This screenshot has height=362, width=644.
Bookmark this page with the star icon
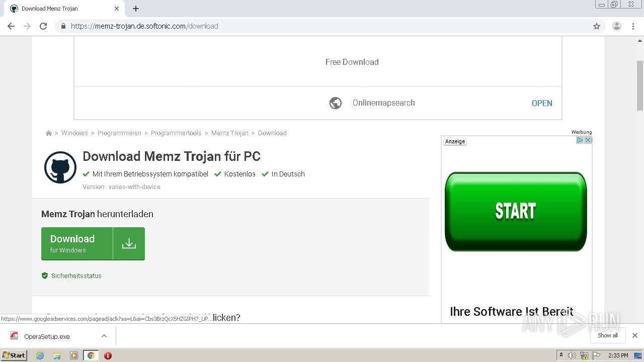[597, 26]
